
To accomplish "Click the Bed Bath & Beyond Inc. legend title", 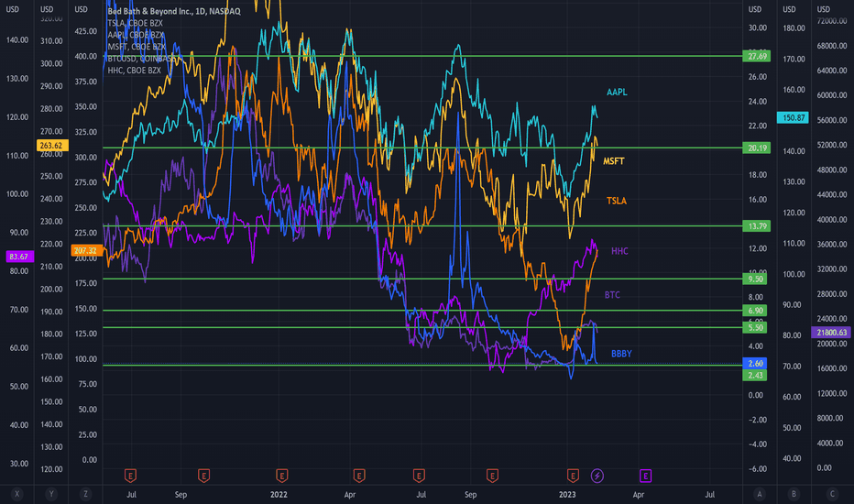I will tap(174, 11).
